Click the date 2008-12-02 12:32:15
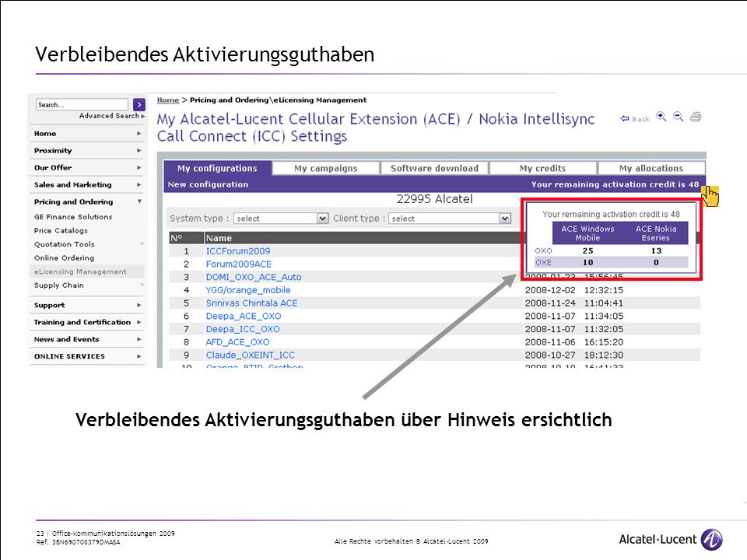Image resolution: width=747 pixels, height=560 pixels. pos(574,290)
